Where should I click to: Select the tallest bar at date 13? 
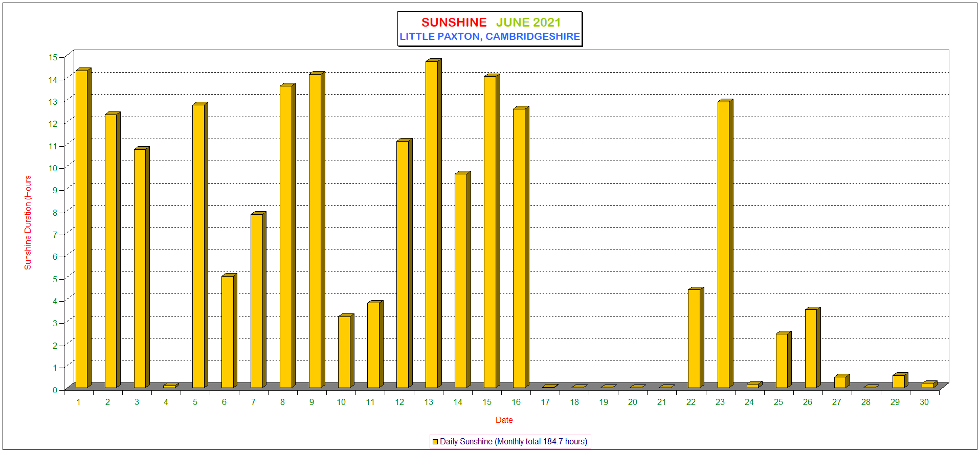(x=433, y=223)
